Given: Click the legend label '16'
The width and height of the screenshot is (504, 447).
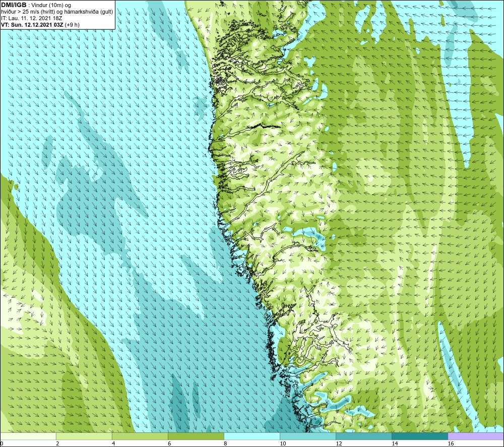Looking at the screenshot, I should click(x=450, y=444).
